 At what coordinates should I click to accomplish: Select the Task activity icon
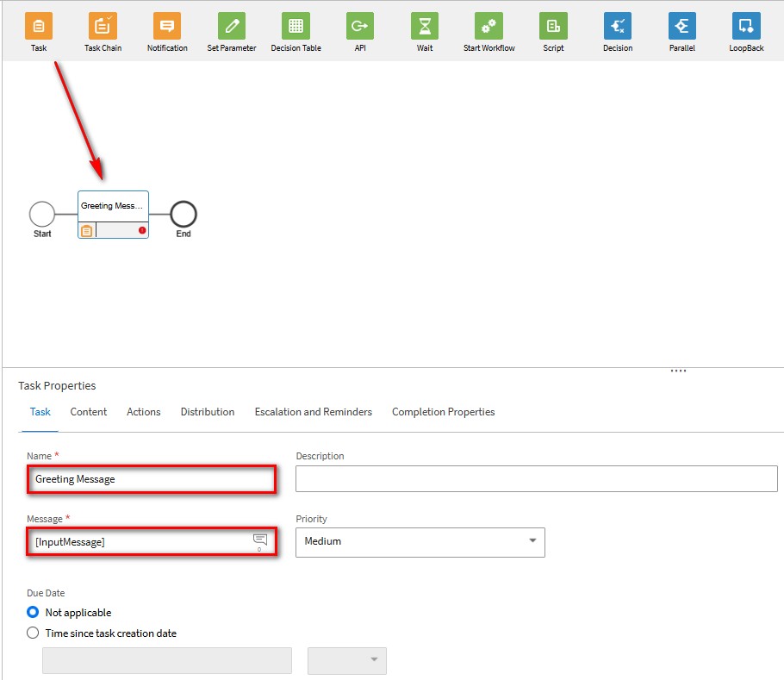pos(39,26)
